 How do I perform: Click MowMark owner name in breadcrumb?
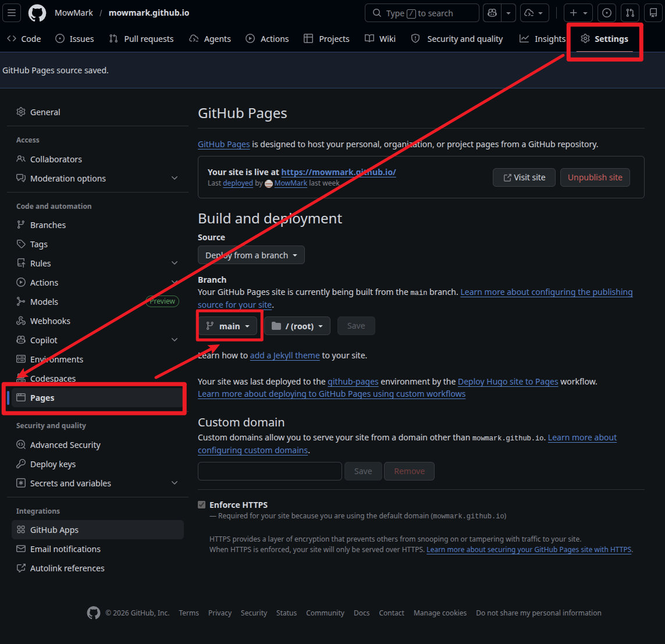click(x=74, y=13)
